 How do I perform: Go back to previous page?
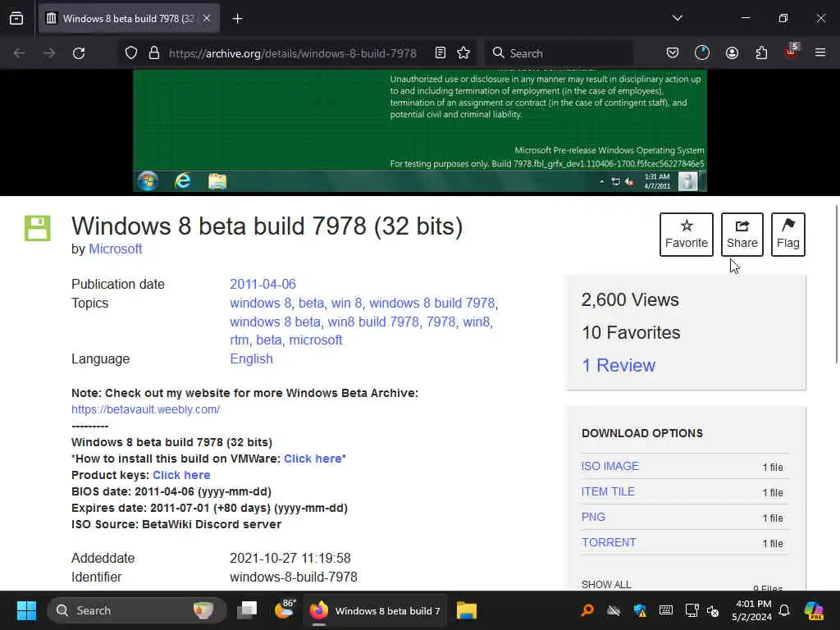pyautogui.click(x=20, y=53)
